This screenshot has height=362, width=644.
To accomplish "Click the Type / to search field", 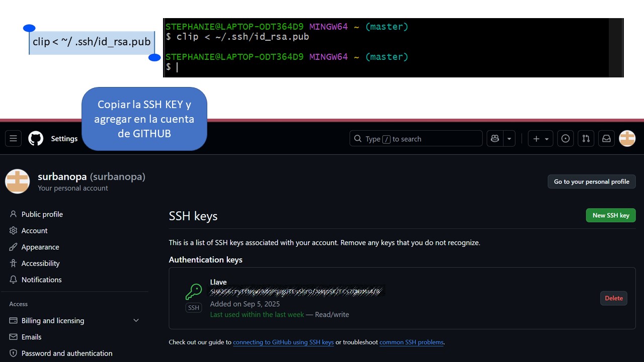I will point(416,139).
